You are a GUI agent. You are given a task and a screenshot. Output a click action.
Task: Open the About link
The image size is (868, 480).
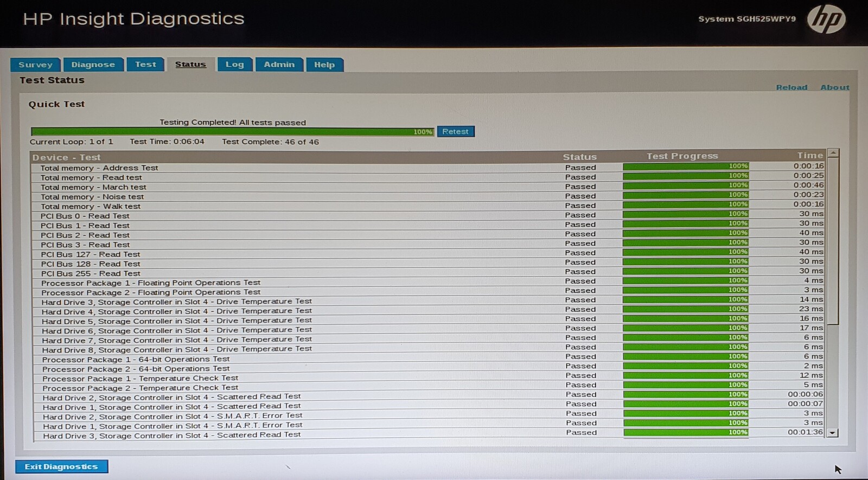point(835,87)
